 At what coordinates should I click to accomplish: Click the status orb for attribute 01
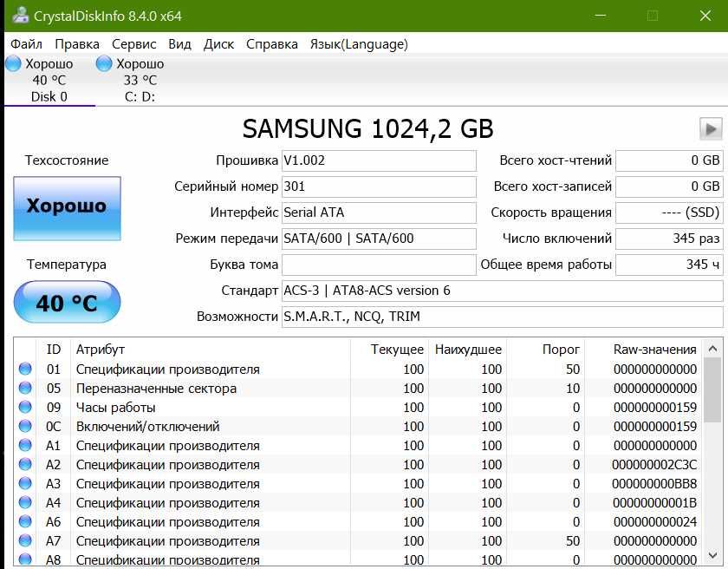tap(25, 369)
